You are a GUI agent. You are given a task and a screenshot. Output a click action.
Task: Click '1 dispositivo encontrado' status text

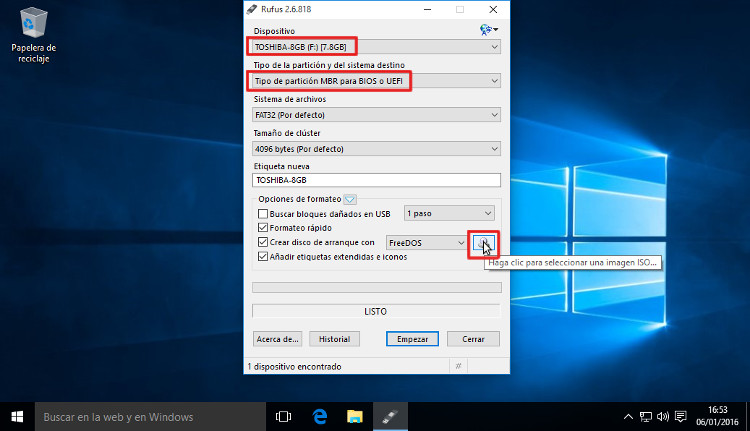294,366
